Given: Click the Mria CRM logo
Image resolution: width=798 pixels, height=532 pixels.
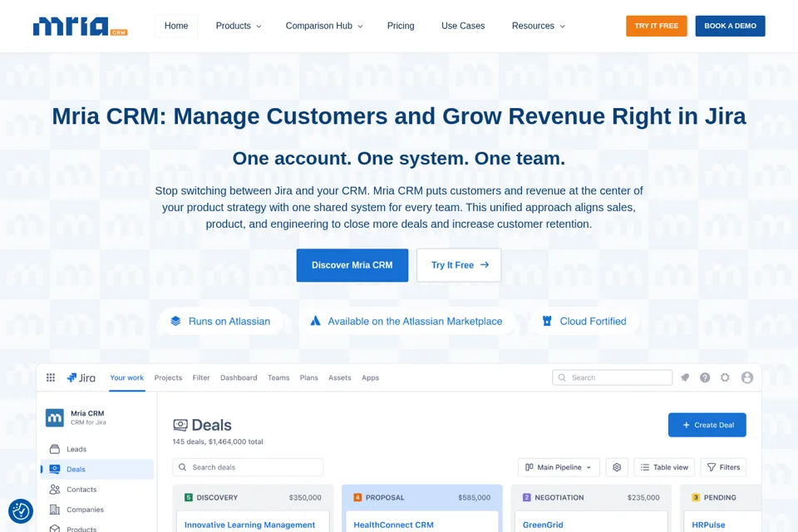Looking at the screenshot, I should point(81,27).
